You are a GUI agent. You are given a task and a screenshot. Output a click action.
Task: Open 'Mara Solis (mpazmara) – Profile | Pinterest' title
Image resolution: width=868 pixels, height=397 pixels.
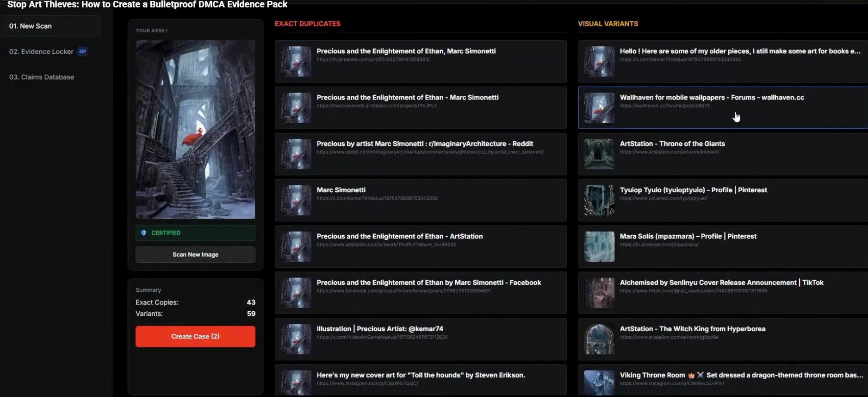point(688,236)
